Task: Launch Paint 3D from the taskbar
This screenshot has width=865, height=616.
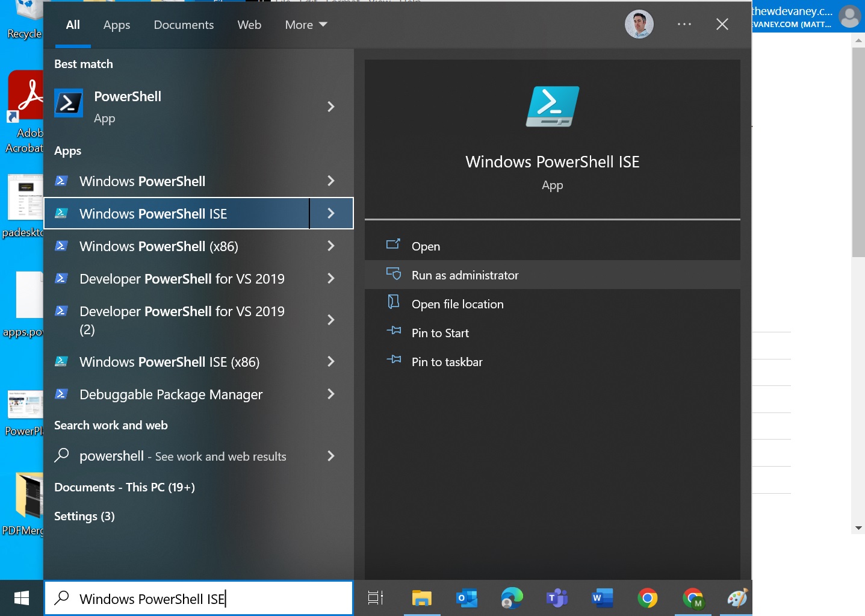Action: tap(737, 598)
